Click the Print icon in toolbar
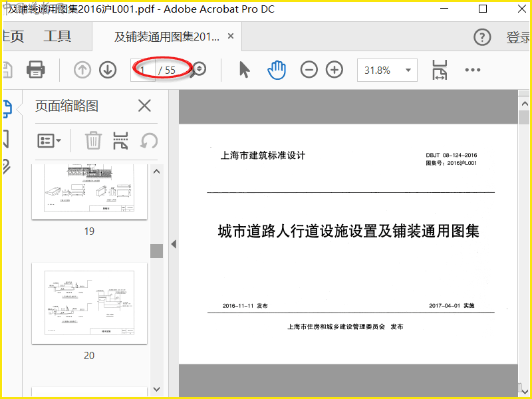532x399 pixels. pos(36,70)
